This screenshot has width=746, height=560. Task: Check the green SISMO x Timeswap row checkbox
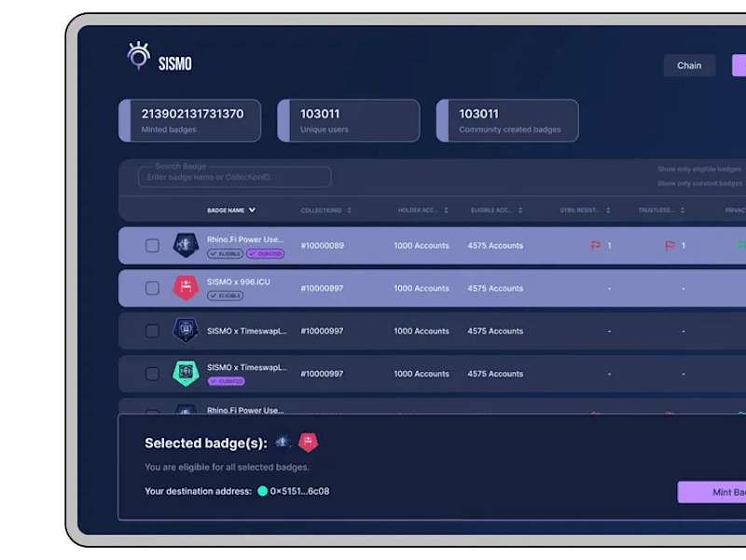152,374
